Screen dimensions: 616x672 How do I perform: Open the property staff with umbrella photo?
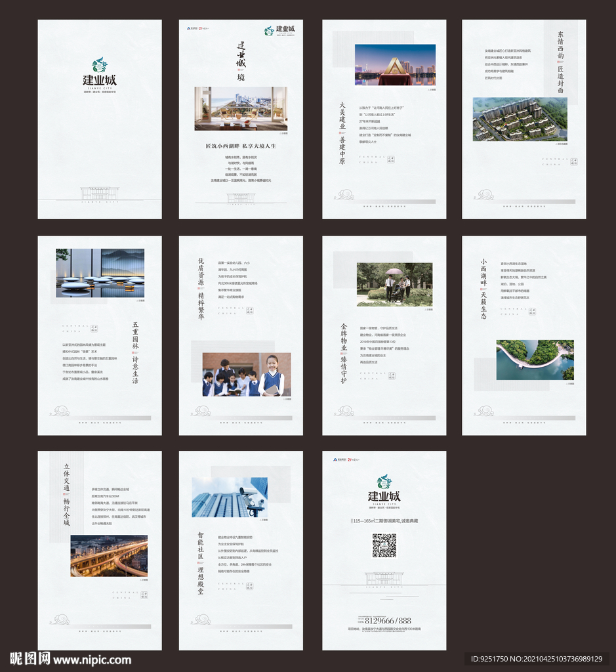(x=394, y=284)
